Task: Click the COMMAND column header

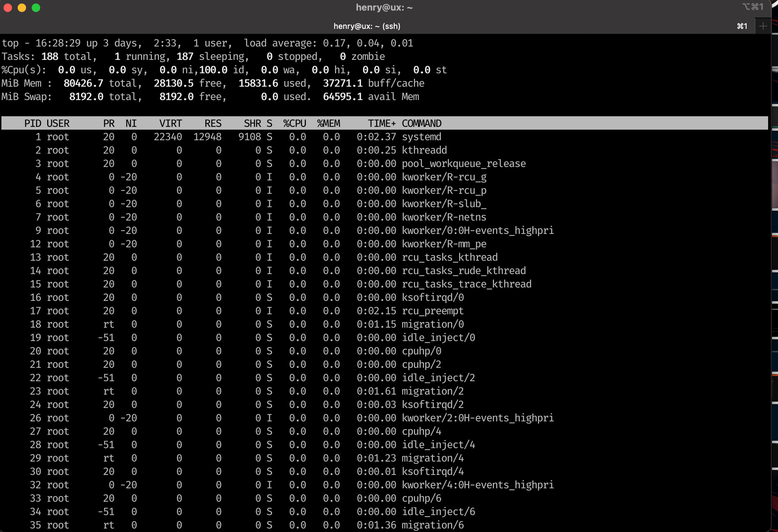Action: (x=421, y=123)
